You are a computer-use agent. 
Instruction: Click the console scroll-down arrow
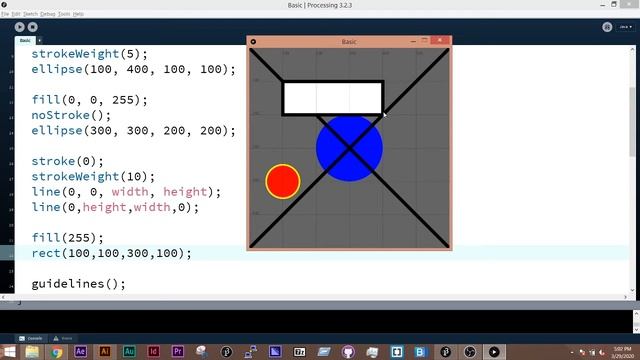click(636, 329)
